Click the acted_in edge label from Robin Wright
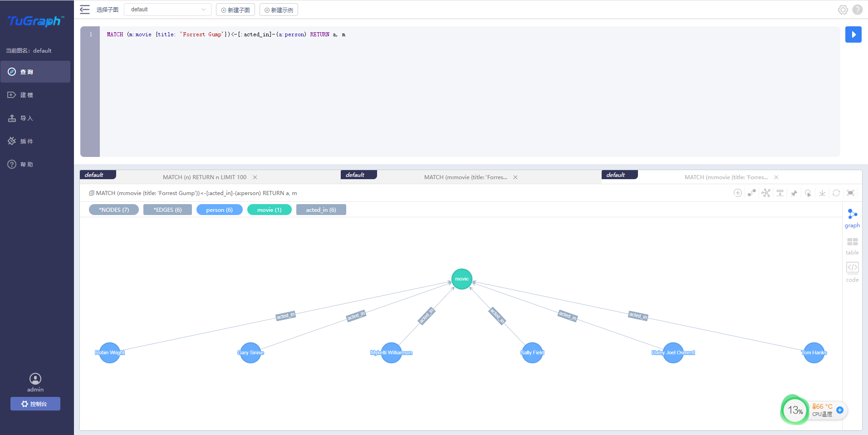 coord(286,316)
